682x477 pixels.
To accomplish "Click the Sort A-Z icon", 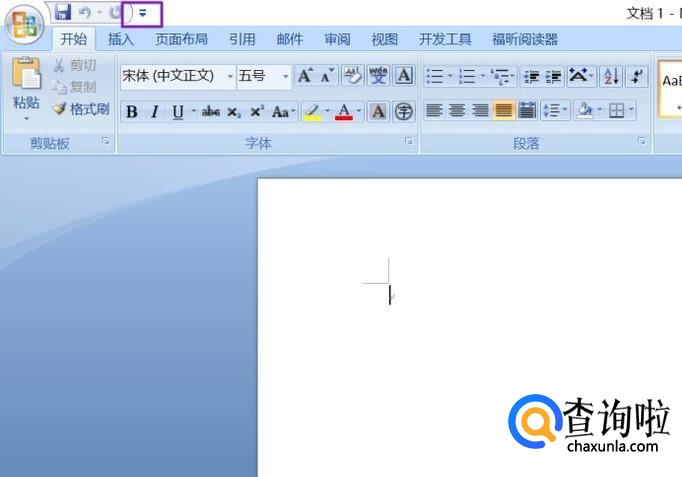I will (x=611, y=76).
